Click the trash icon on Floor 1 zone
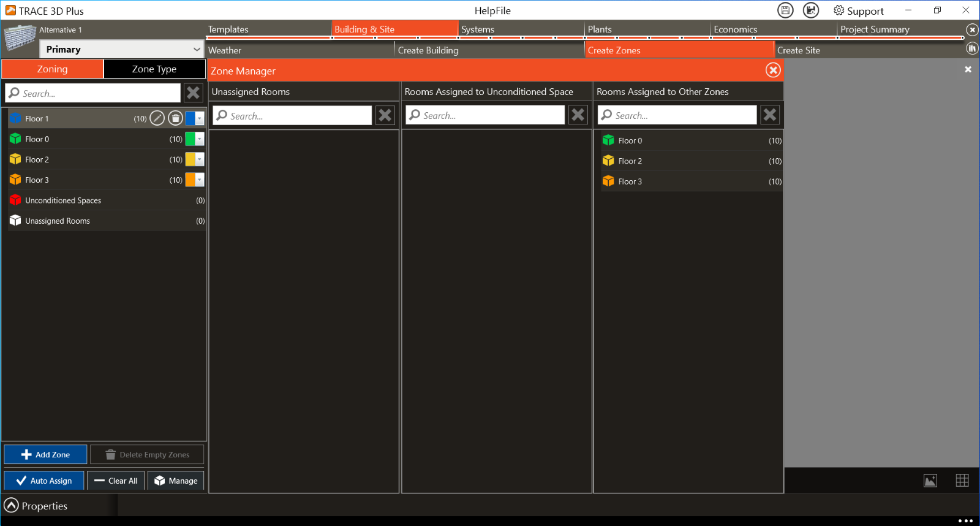980x526 pixels. click(175, 118)
